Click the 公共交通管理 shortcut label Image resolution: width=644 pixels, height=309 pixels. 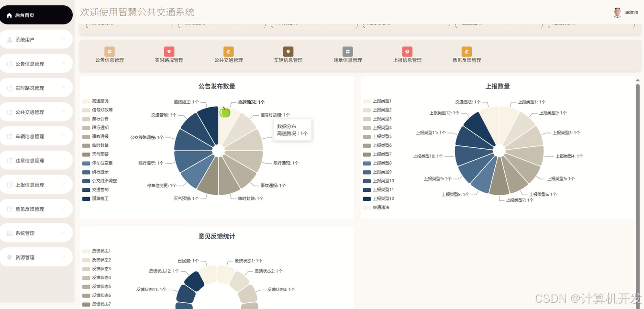click(229, 60)
